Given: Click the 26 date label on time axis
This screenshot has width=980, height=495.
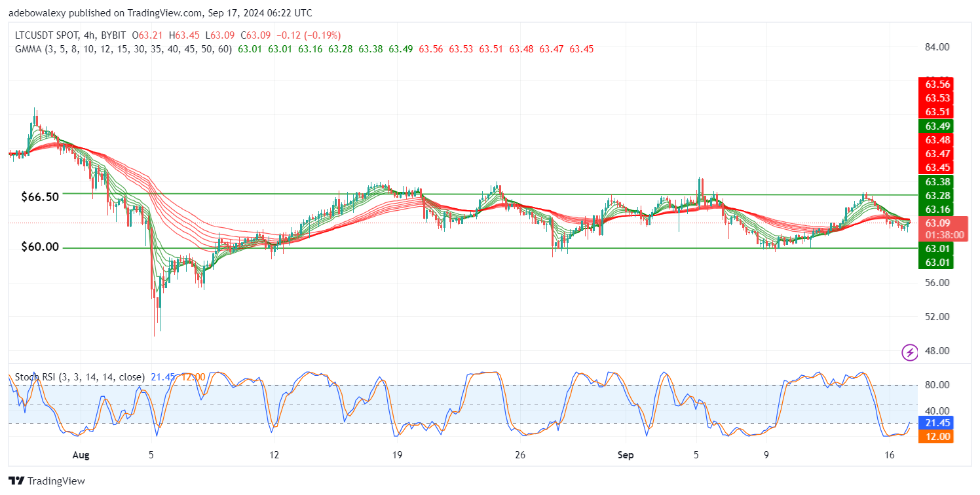Looking at the screenshot, I should [x=520, y=454].
